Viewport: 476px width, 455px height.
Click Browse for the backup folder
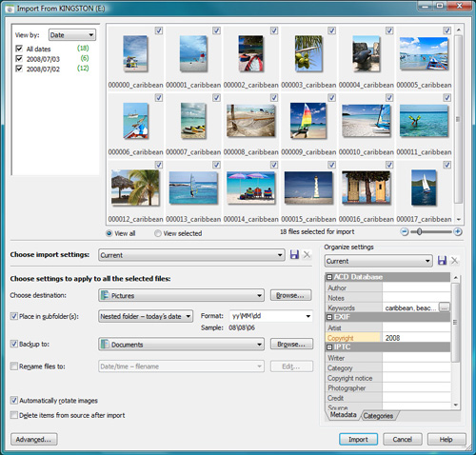(x=291, y=344)
